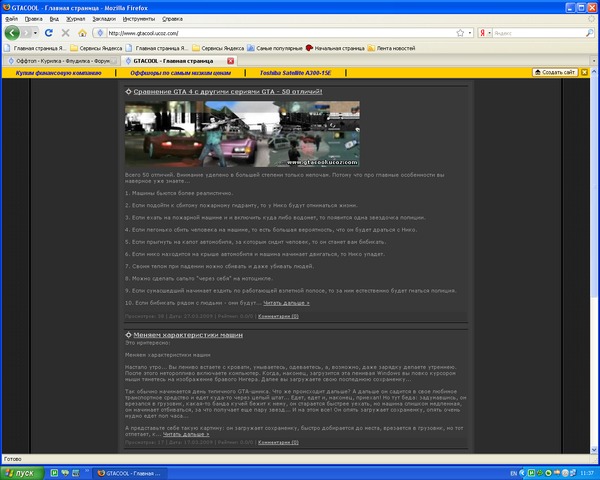The image size is (600, 480).
Task: Open the Файл menu
Action: (11, 19)
